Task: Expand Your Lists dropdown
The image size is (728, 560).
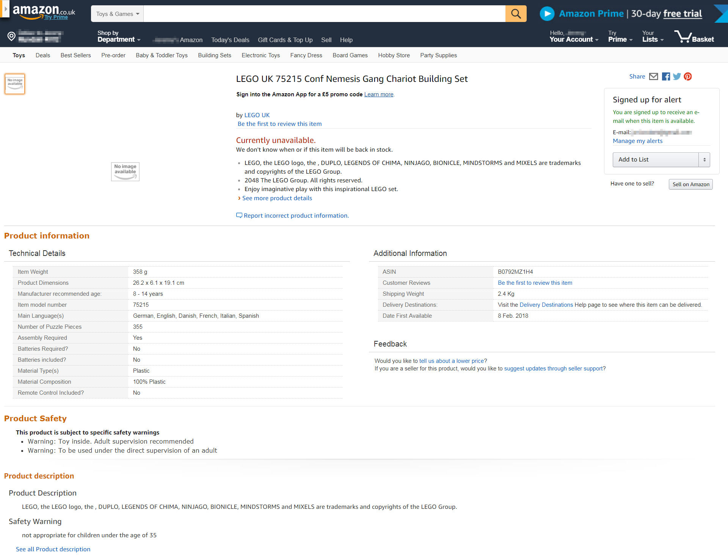Action: (x=653, y=36)
